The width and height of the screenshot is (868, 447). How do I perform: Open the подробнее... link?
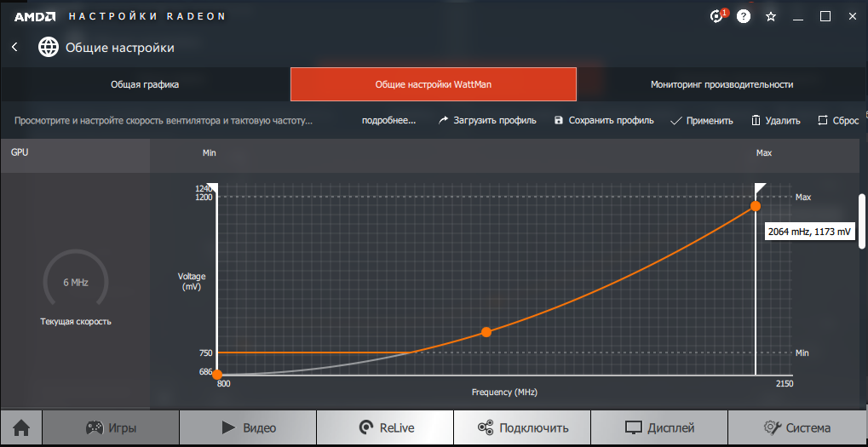pos(388,121)
